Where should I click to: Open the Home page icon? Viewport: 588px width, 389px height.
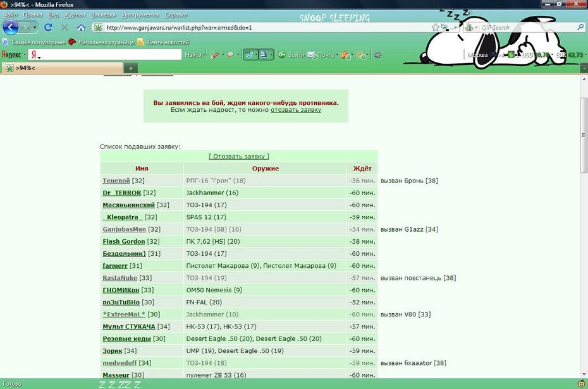tap(81, 27)
